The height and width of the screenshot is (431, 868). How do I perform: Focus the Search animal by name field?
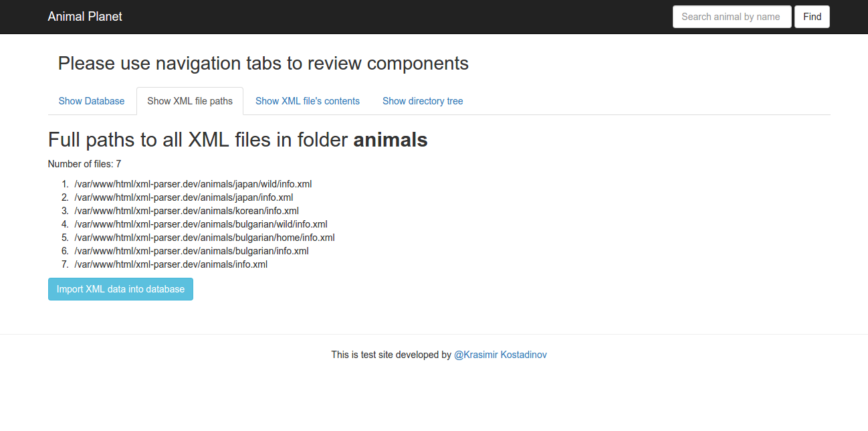click(732, 17)
